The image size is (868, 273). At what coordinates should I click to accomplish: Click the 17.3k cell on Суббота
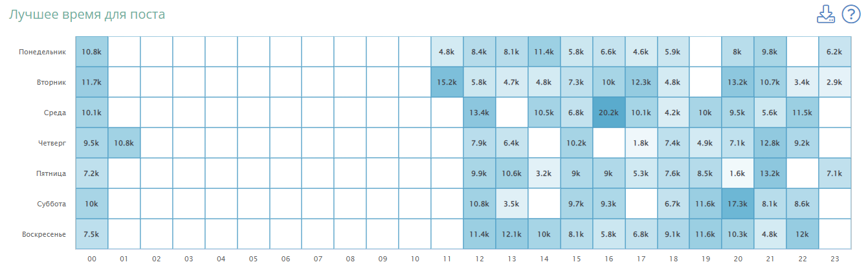click(738, 204)
